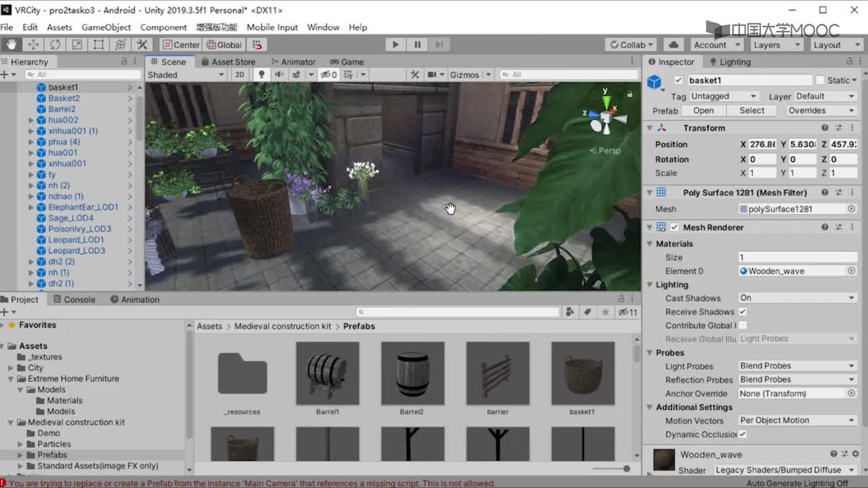
Task: Select the Hand tool in toolbar
Action: tap(11, 45)
